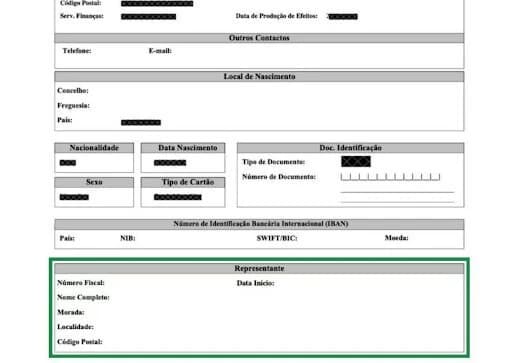512x363 pixels.
Task: Select the 'E-mail:' field label
Action: pyautogui.click(x=160, y=51)
